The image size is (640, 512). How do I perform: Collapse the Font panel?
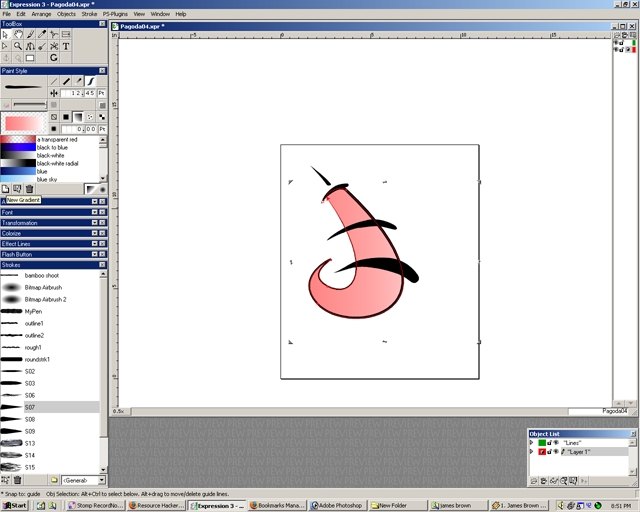(95, 212)
